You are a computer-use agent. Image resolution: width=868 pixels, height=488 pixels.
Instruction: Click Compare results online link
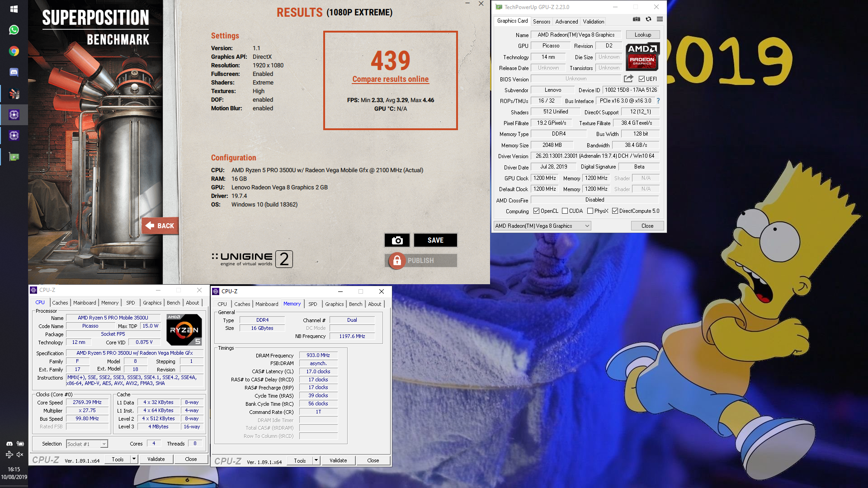point(391,79)
